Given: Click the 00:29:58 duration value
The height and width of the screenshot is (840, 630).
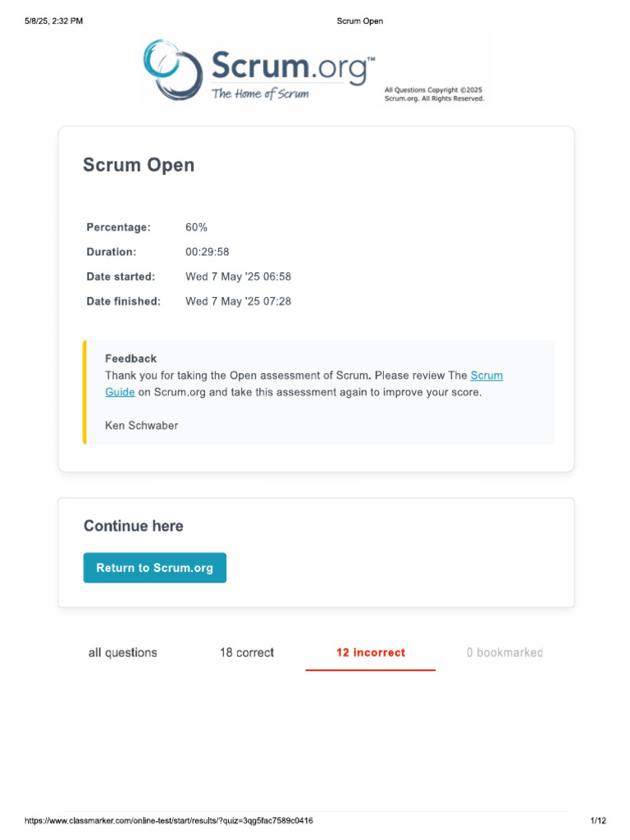Looking at the screenshot, I should 208,252.
